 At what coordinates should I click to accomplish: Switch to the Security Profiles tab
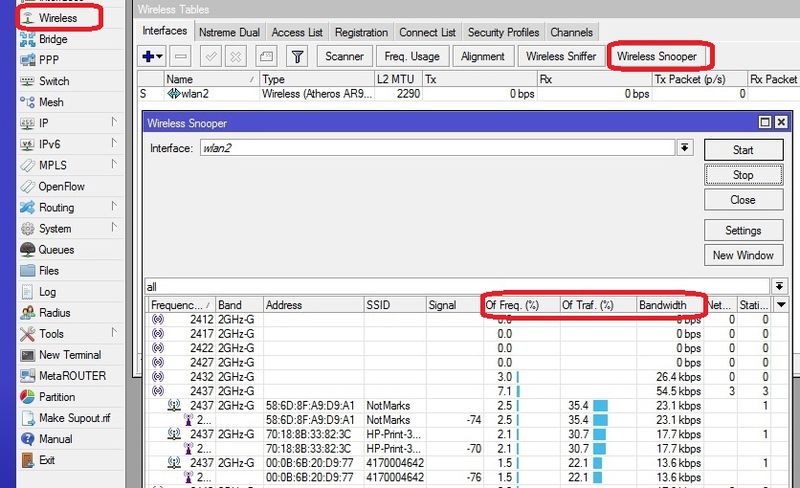coord(504,32)
